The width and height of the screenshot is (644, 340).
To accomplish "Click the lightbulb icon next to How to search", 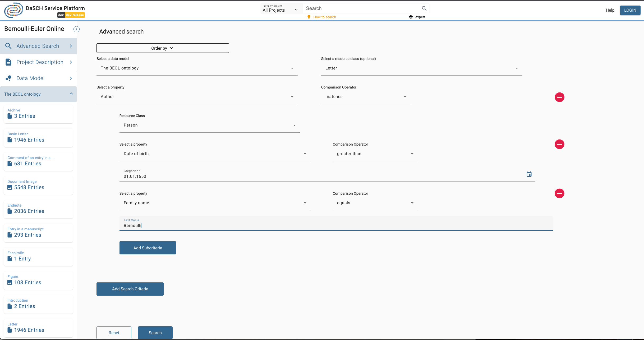I will pos(309,17).
